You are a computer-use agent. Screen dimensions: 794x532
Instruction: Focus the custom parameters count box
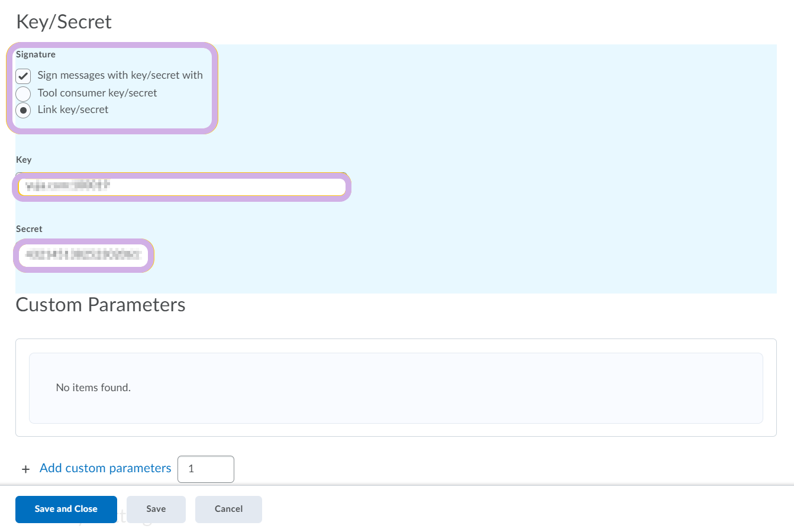point(206,469)
